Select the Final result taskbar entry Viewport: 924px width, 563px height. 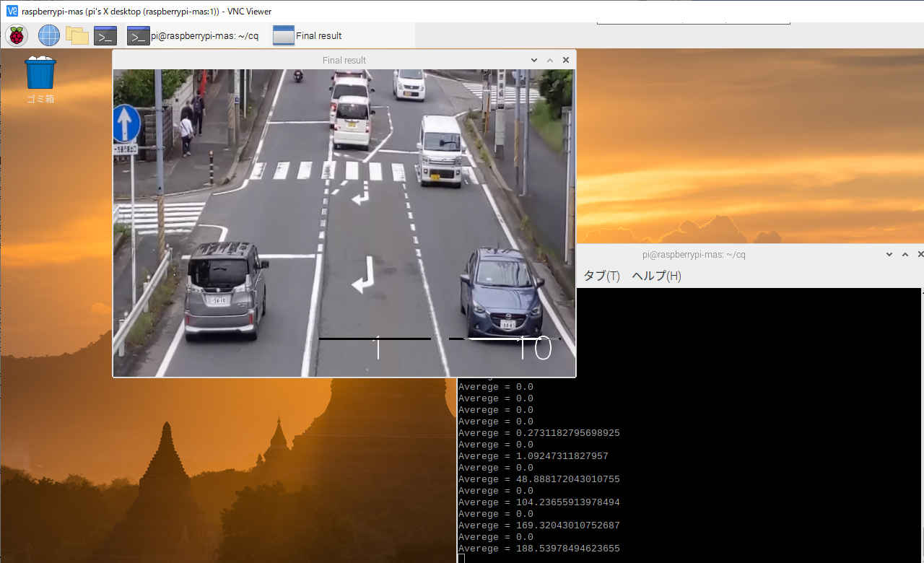(x=318, y=36)
